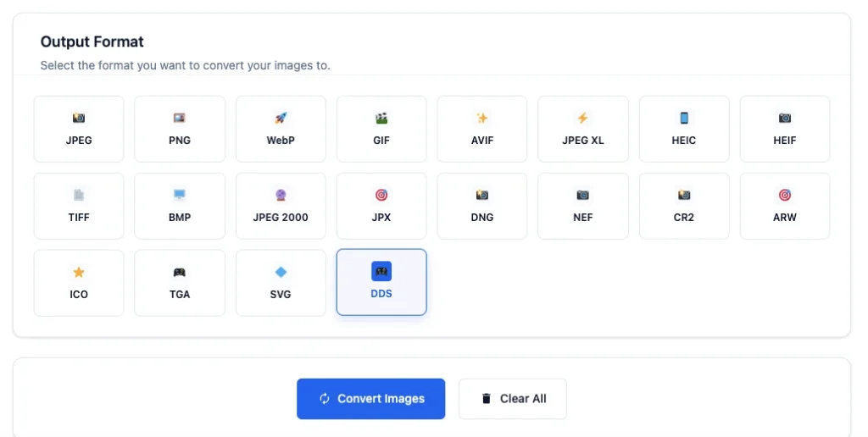Select JPEG as the output format
The width and height of the screenshot is (868, 437).
(79, 129)
